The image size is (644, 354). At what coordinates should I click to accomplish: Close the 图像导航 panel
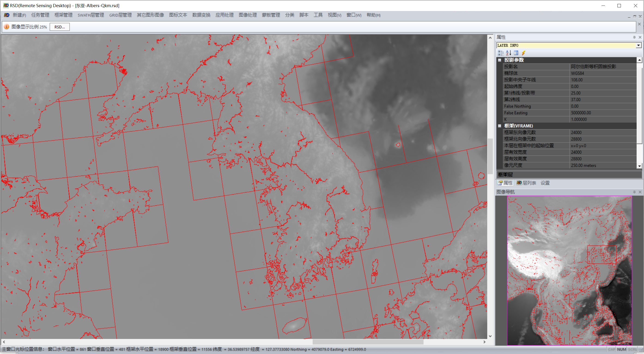[640, 192]
